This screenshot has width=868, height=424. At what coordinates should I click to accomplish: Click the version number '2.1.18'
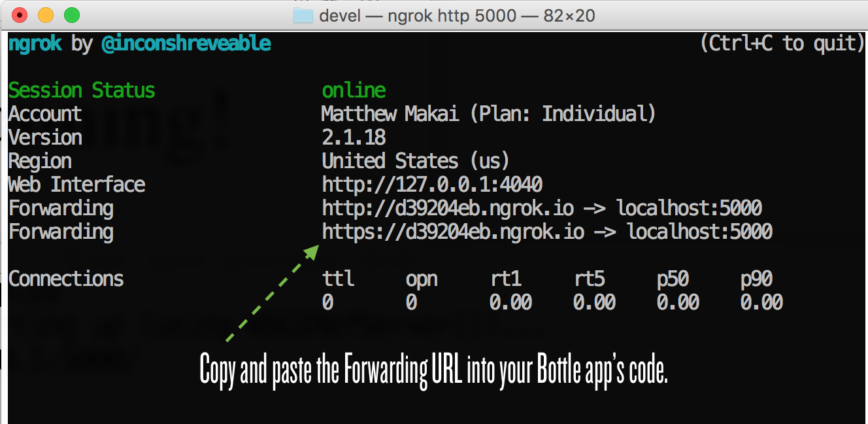(354, 137)
